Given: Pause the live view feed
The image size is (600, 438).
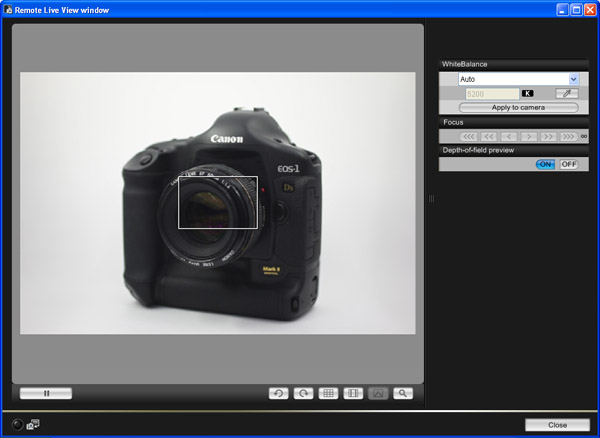Looking at the screenshot, I should [46, 393].
